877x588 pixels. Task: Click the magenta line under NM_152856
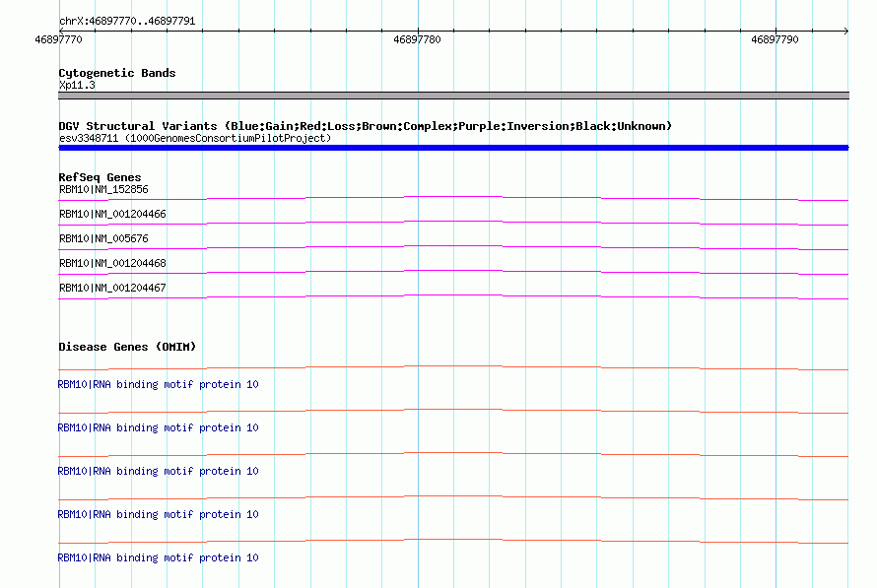click(x=453, y=198)
